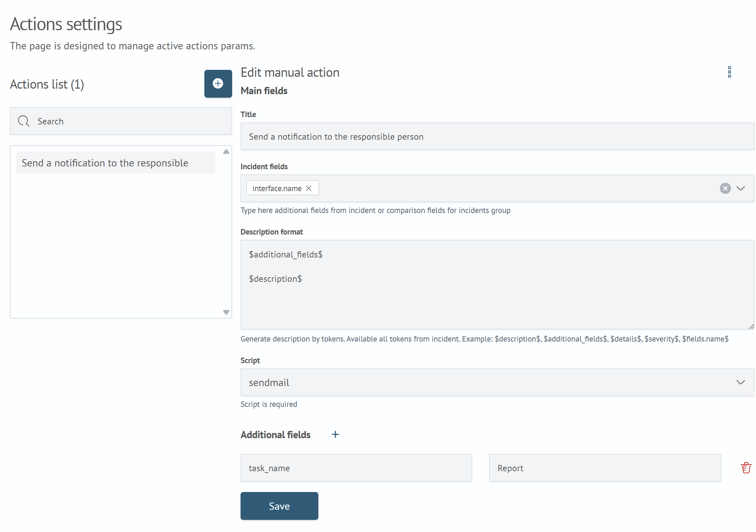Screen dimensions: 756x532
Task: Click the Additional fields heading
Action: point(275,435)
